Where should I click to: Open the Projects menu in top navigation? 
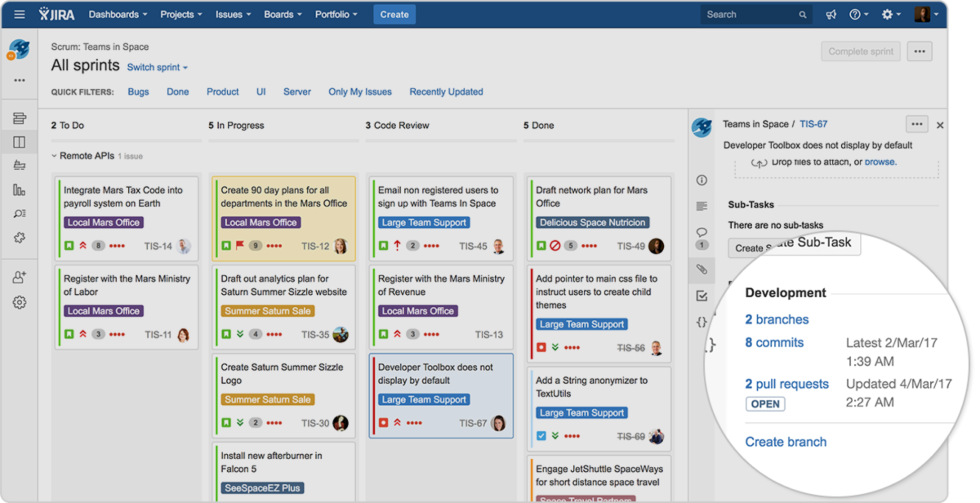pos(181,14)
